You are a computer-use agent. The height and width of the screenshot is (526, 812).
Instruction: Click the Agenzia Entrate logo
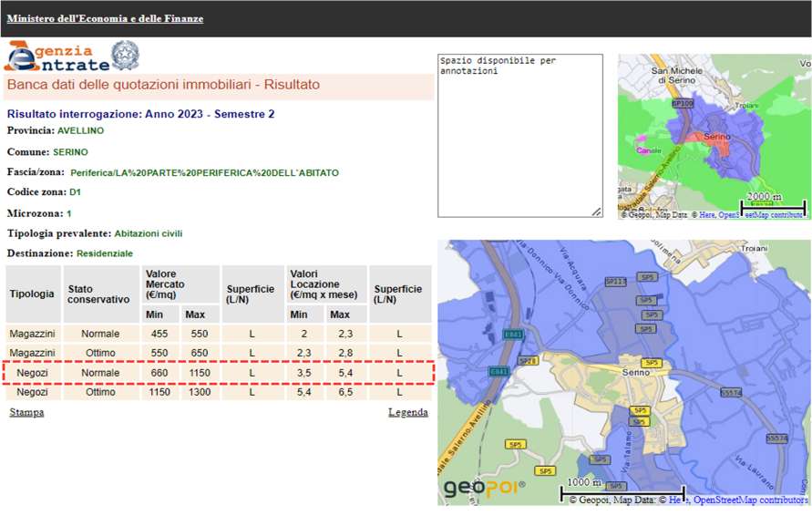[x=55, y=57]
